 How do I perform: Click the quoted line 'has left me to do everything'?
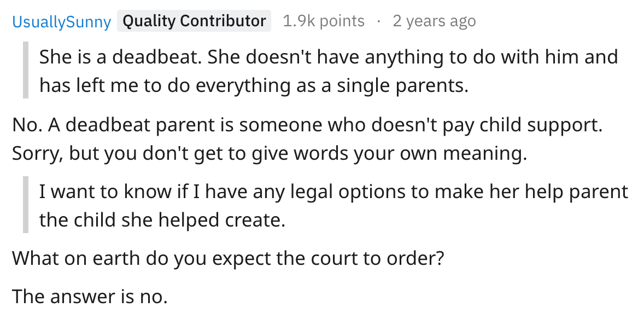pyautogui.click(x=254, y=85)
